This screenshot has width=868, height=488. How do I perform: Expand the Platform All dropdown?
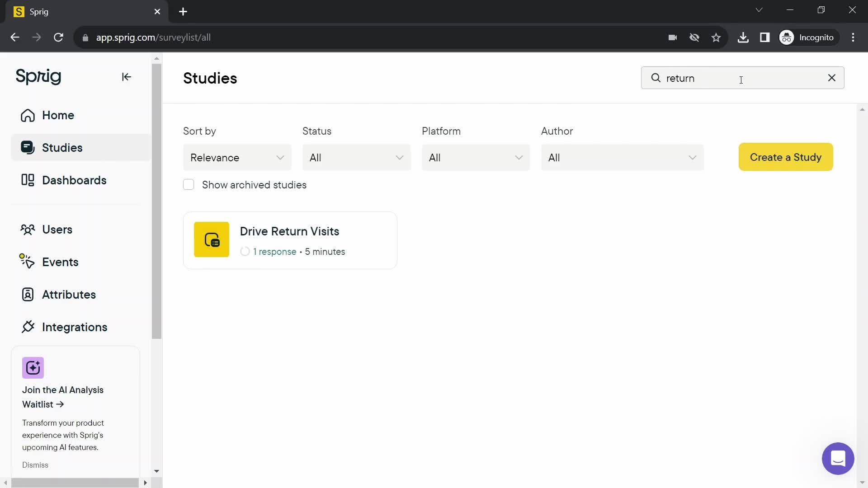[x=475, y=157]
